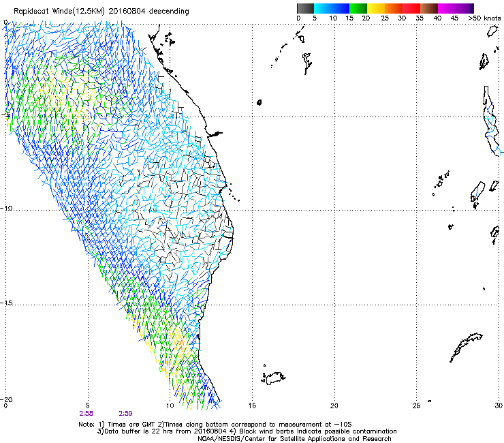Click the '45' color legend label

coord(454,18)
